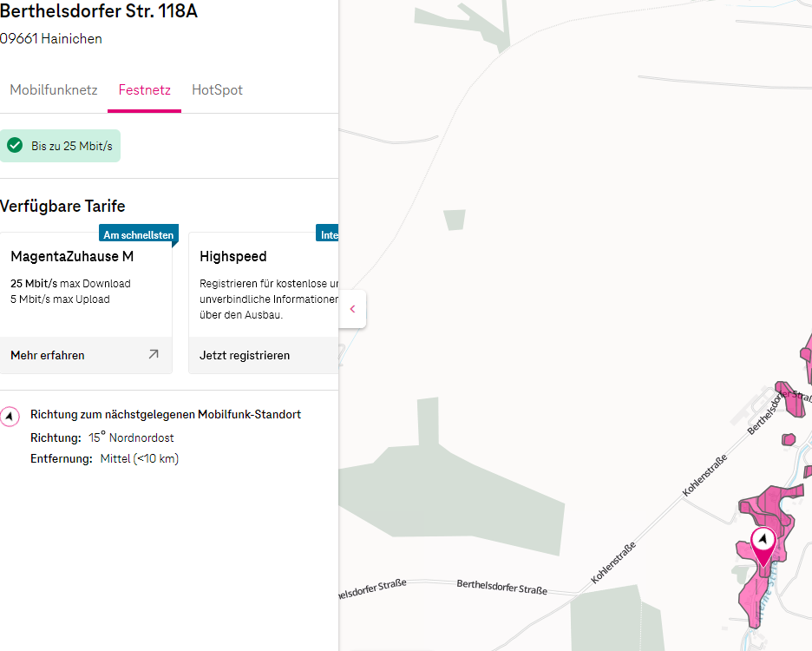Image resolution: width=812 pixels, height=651 pixels.
Task: Click the green checkmark availability icon
Action: click(x=15, y=145)
